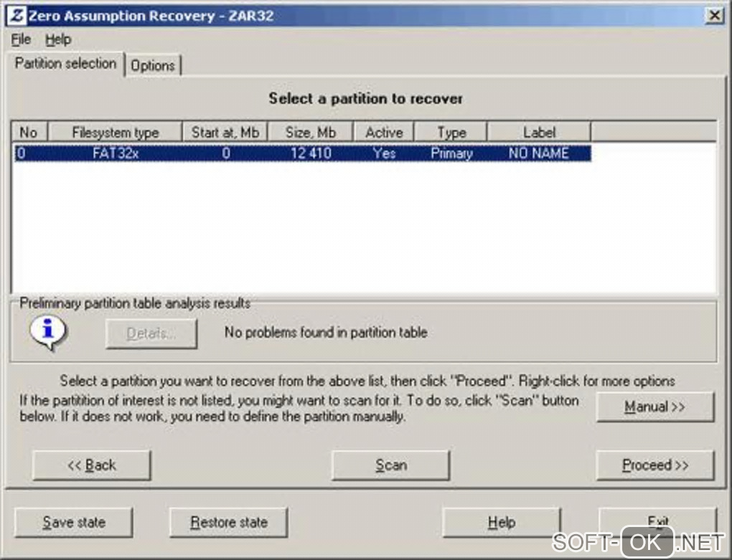Click the 12 410 size value

pos(311,153)
